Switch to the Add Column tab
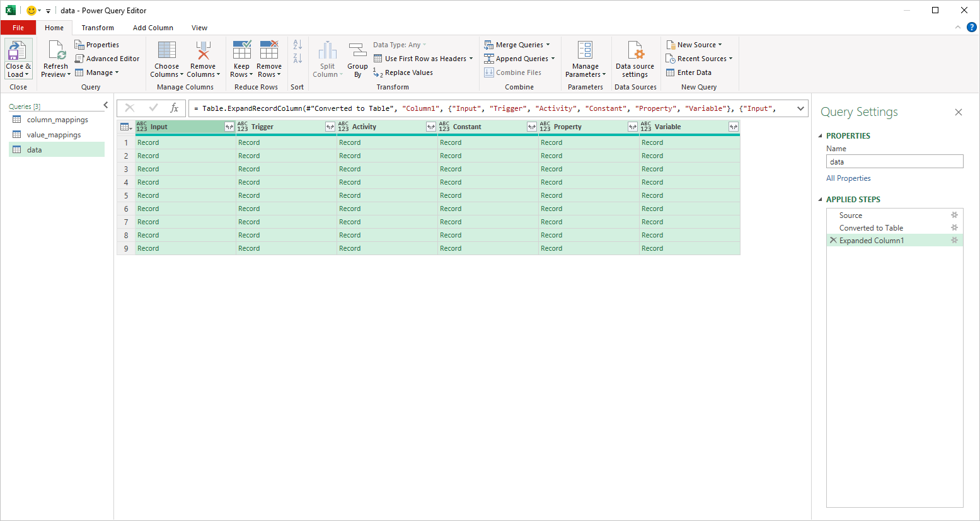The width and height of the screenshot is (980, 521). coord(153,28)
